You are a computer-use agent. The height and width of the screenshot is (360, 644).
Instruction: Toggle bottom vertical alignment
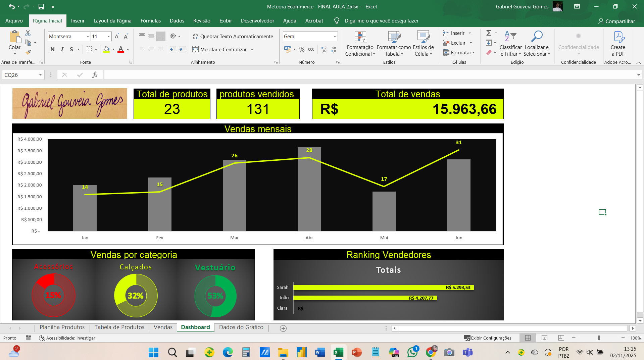point(161,36)
